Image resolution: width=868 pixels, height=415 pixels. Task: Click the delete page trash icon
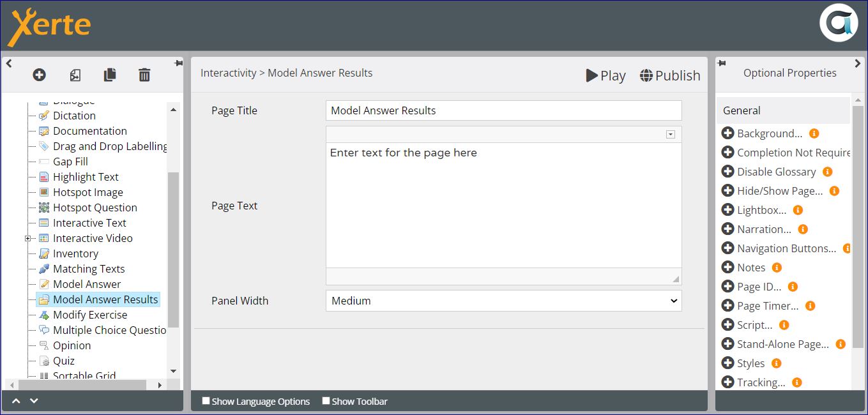(x=144, y=75)
